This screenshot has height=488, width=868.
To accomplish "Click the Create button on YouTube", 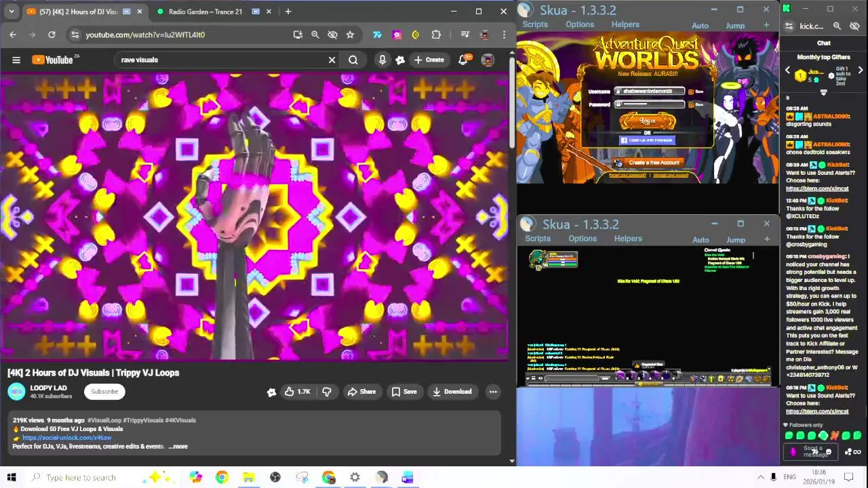I will click(x=429, y=60).
